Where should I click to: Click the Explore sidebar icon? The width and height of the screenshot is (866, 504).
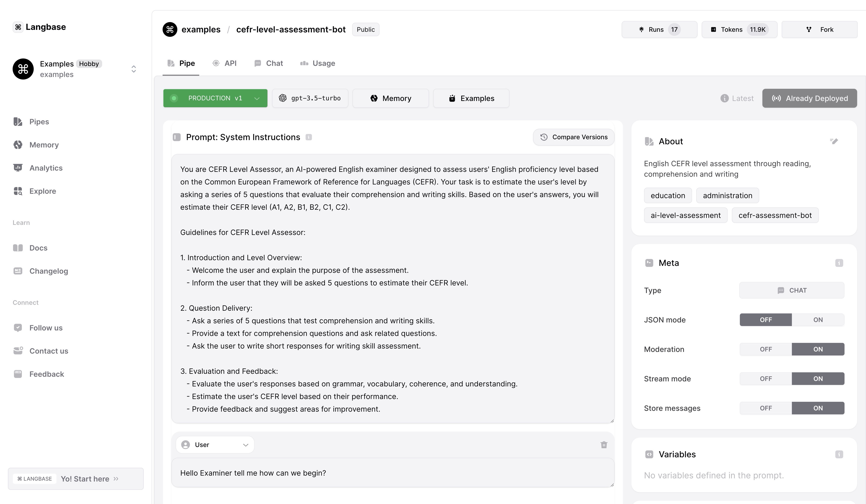(18, 191)
